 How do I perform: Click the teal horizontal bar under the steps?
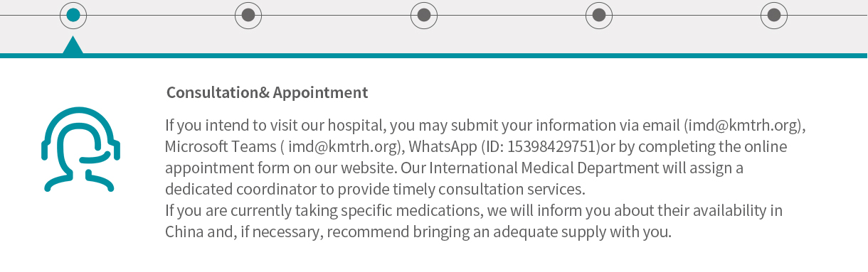(x=434, y=55)
